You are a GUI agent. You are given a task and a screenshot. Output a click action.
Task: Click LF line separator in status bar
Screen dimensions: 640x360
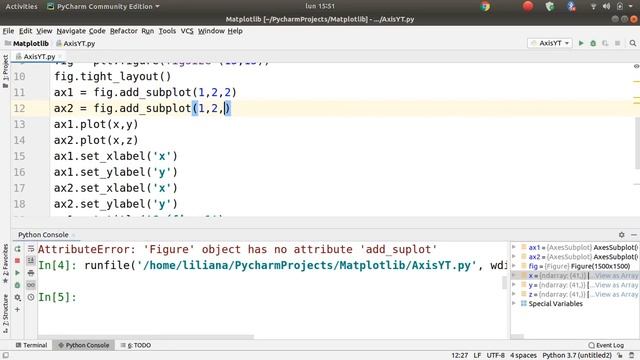click(x=477, y=356)
